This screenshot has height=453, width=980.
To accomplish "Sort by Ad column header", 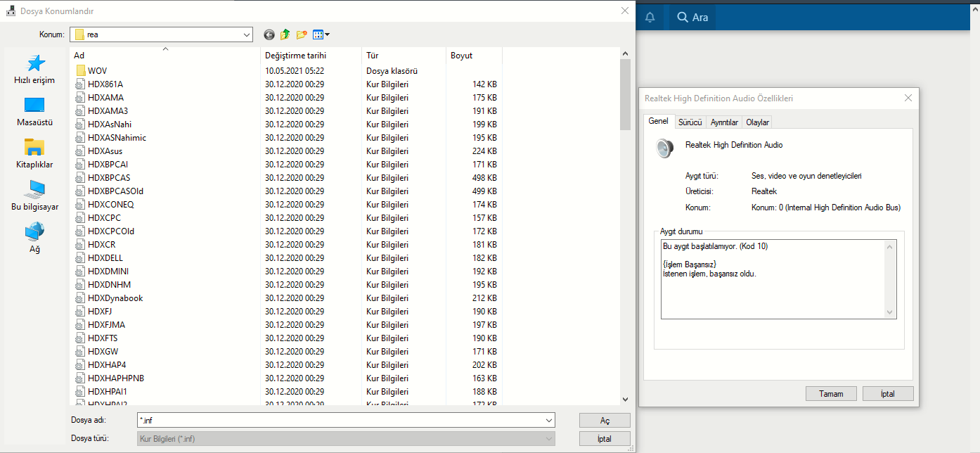I will point(166,56).
